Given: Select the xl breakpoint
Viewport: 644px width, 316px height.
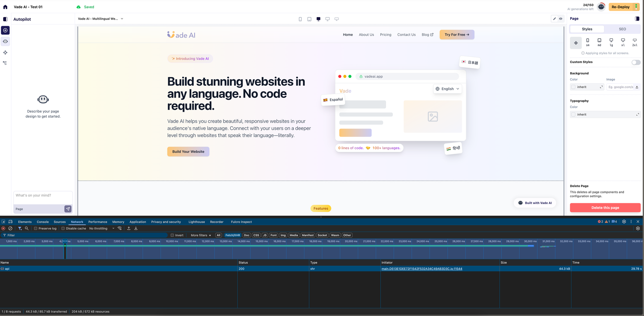Looking at the screenshot, I should [623, 42].
